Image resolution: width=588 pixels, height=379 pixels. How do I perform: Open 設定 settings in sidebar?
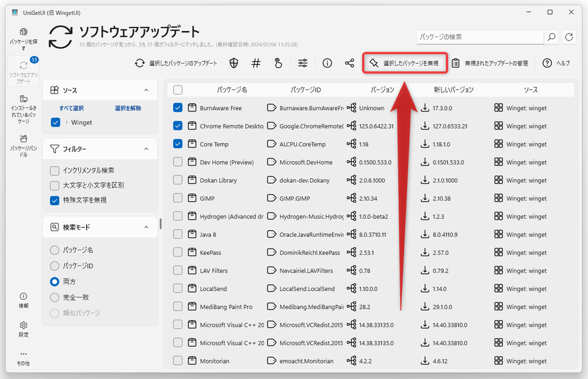[x=23, y=329]
